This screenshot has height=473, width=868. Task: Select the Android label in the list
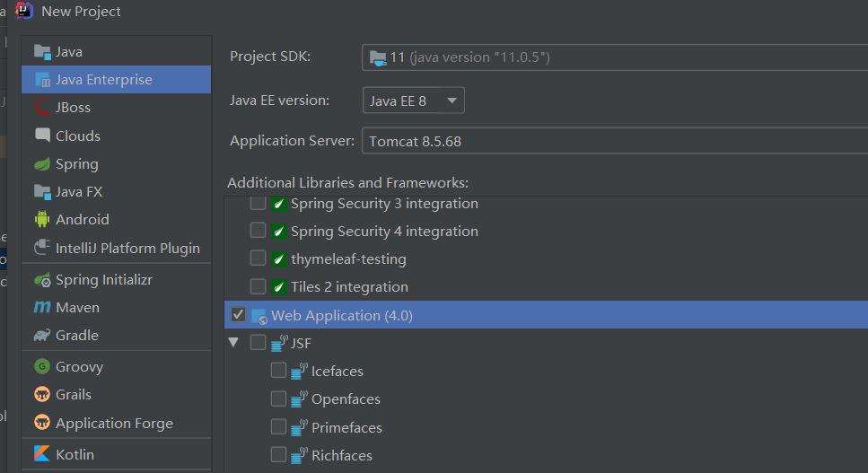tap(83, 220)
